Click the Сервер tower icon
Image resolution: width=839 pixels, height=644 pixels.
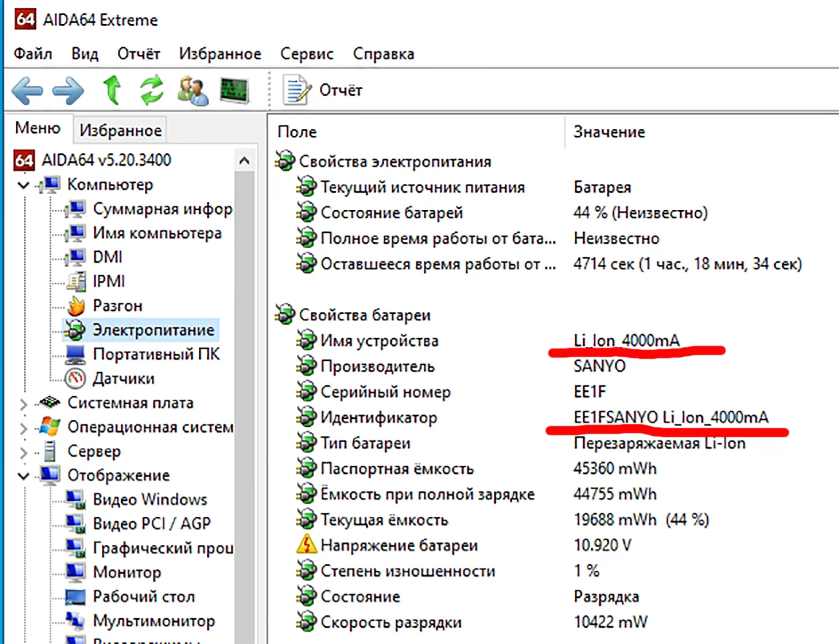50,451
